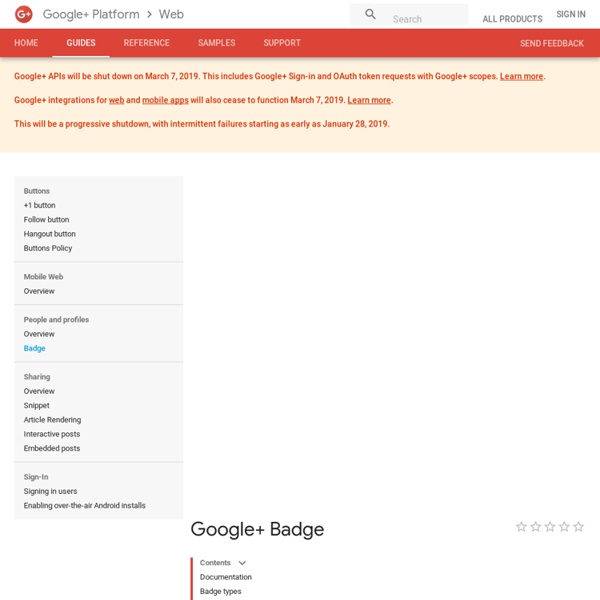This screenshot has height=600, width=600.
Task: Select Badge in the sidebar
Action: (34, 348)
